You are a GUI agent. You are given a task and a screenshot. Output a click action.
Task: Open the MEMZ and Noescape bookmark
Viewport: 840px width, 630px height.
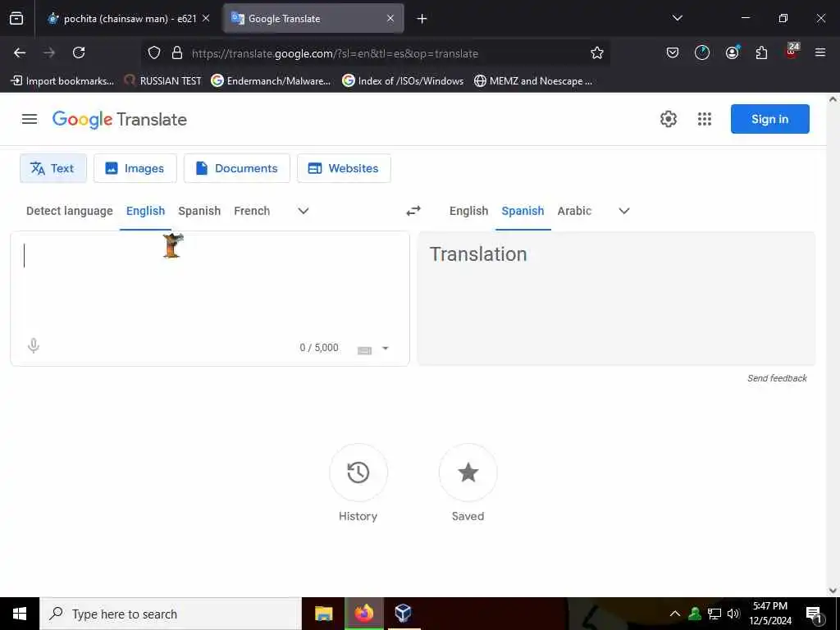533,81
